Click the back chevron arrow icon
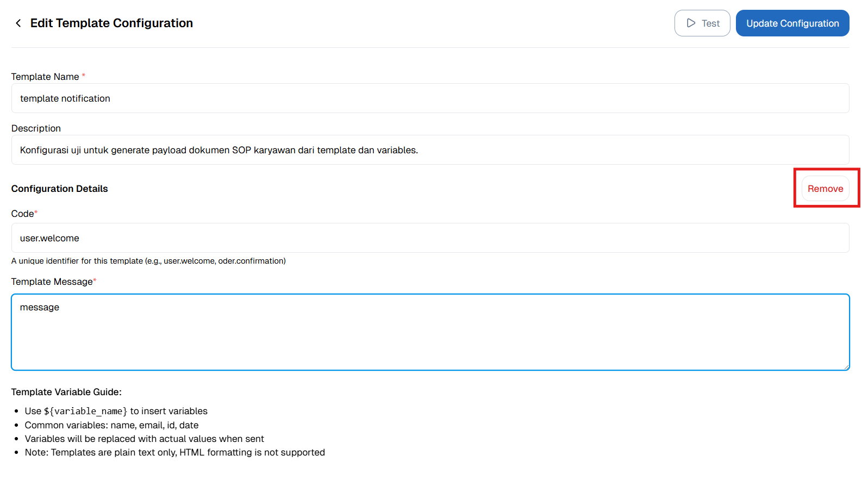This screenshot has width=868, height=480. pos(18,23)
